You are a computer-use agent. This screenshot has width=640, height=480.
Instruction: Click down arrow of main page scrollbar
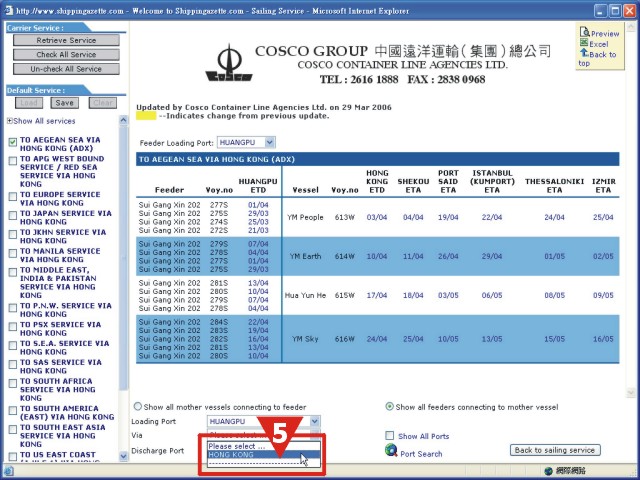[x=631, y=392]
